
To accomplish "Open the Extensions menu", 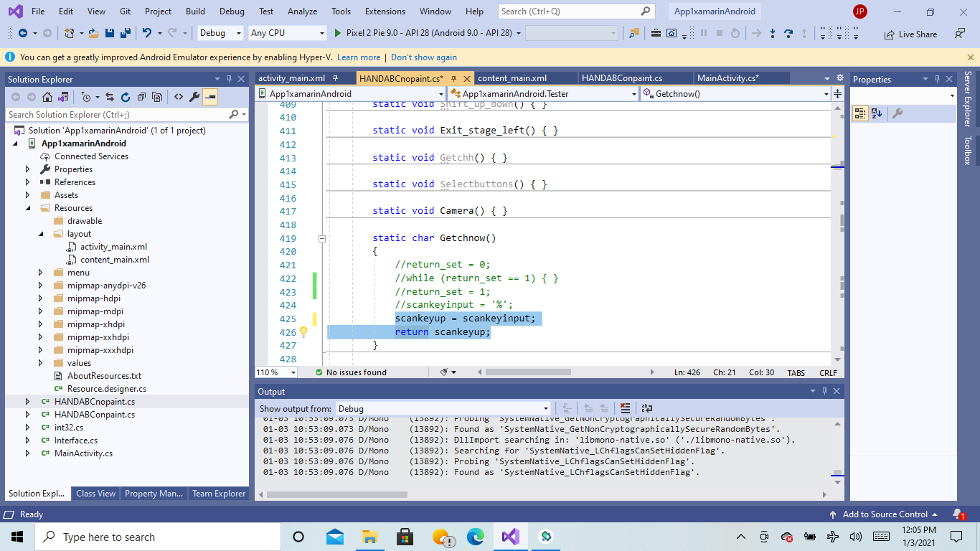I will [385, 11].
